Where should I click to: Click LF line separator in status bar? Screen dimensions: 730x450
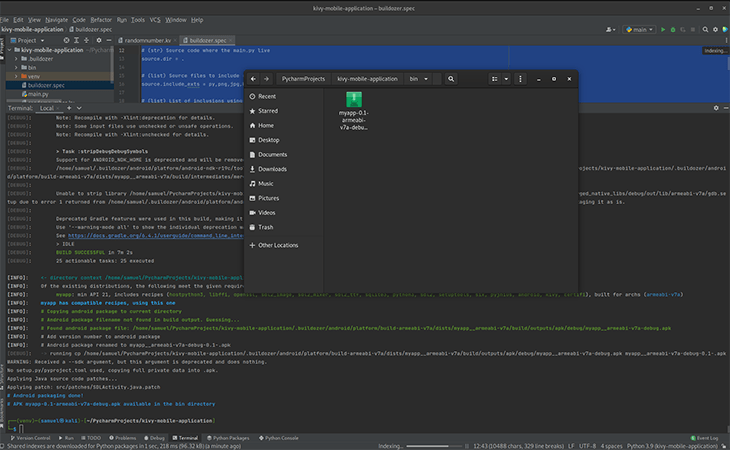571,446
